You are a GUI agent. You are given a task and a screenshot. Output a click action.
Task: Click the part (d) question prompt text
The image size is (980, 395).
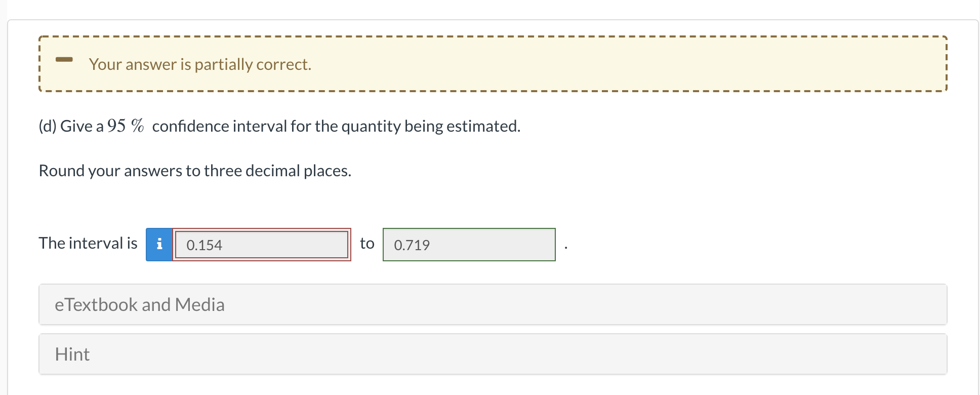(279, 126)
